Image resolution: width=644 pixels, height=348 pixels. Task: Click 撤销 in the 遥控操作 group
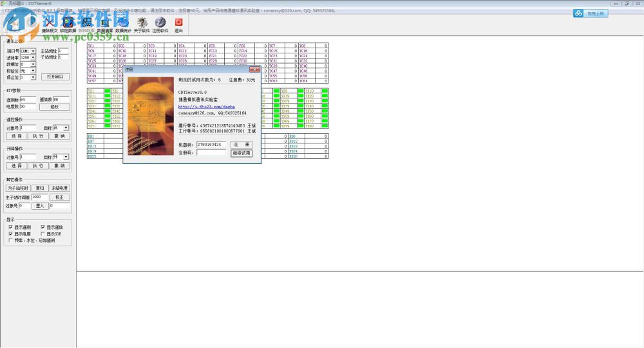(x=59, y=136)
